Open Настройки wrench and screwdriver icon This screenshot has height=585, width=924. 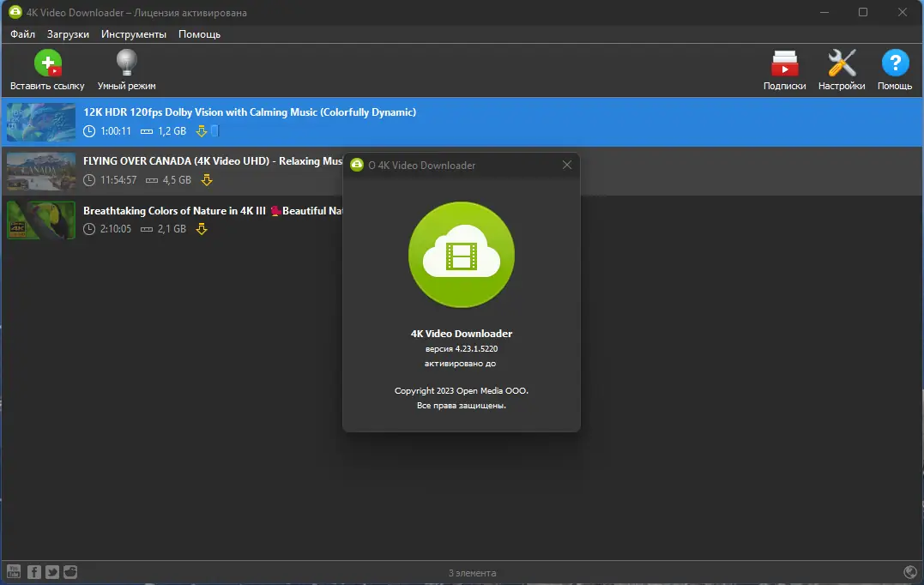click(842, 63)
